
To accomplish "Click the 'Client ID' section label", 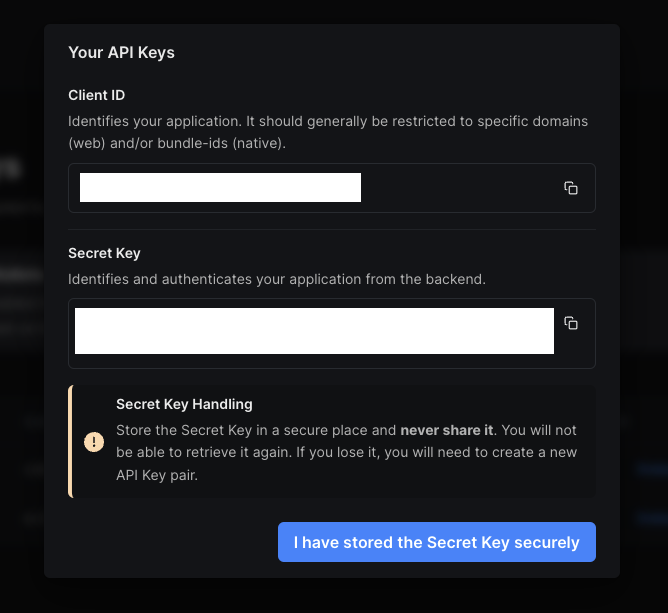I will 97,95.
